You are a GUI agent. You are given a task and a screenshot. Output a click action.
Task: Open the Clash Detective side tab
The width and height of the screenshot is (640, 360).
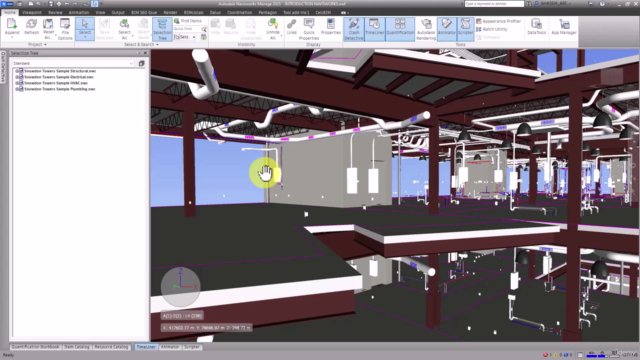[x=3, y=67]
